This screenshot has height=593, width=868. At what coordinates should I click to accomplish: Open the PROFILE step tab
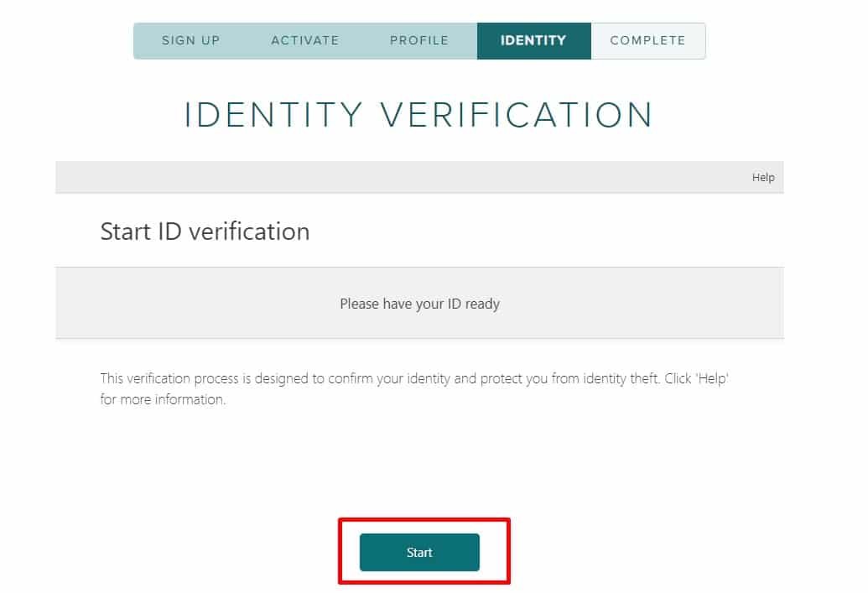pos(419,40)
